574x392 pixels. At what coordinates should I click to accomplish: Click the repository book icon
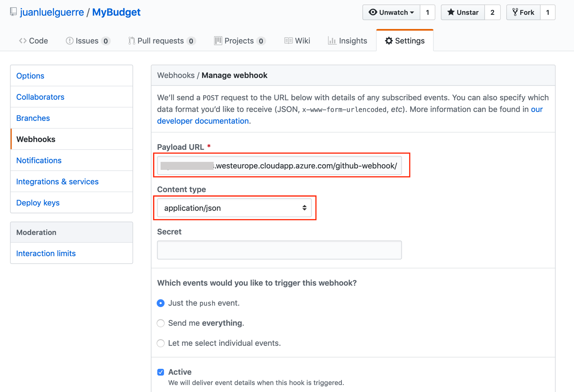[x=13, y=12]
